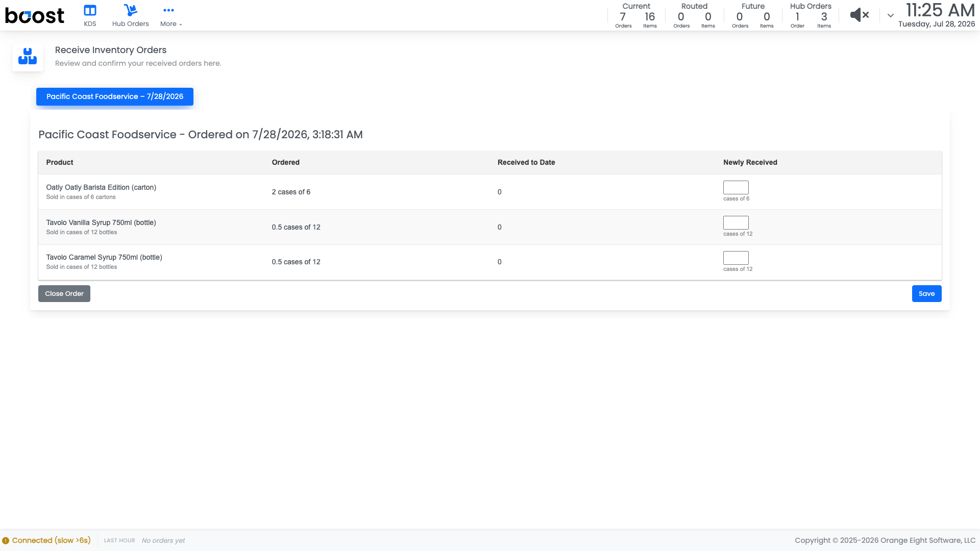Click the Routed orders counter
This screenshot has width=980, height=551.
pyautogui.click(x=694, y=16)
